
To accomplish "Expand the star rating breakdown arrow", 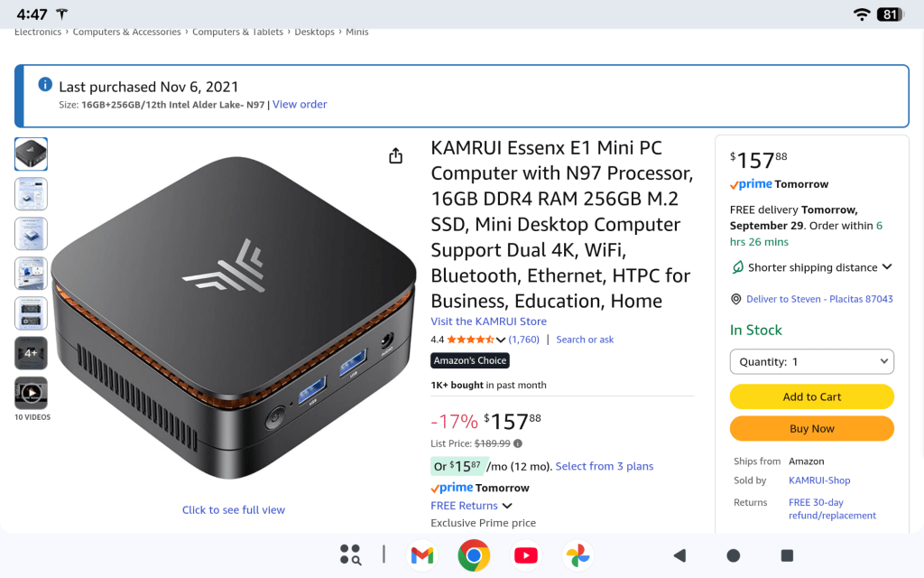I will pos(501,340).
